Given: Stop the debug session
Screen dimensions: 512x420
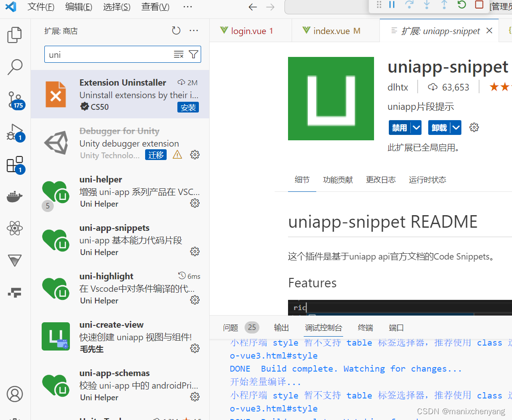Looking at the screenshot, I should [x=479, y=4].
